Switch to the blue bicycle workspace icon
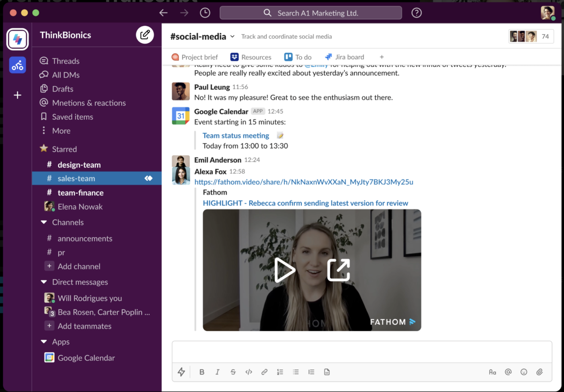Viewport: 564px width, 392px height. pos(17,65)
